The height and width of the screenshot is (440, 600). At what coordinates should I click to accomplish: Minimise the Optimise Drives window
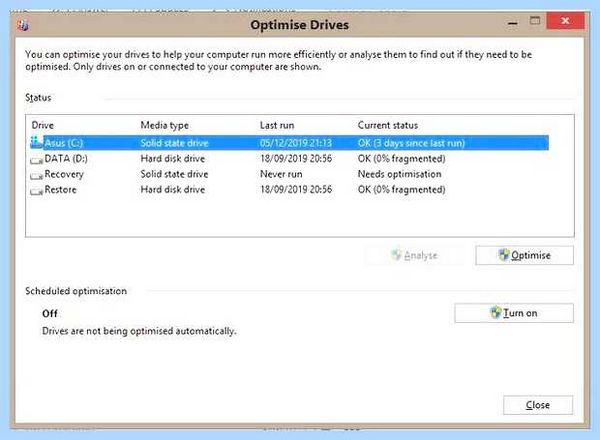[x=512, y=23]
